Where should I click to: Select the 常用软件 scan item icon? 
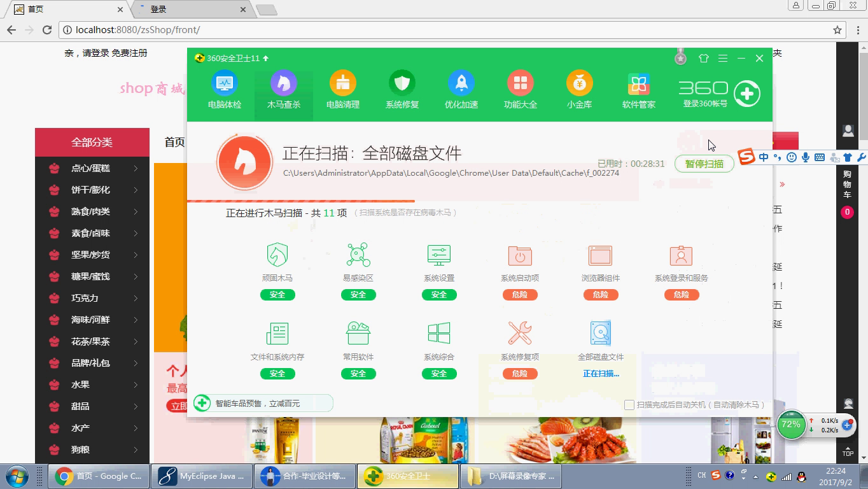coord(358,334)
